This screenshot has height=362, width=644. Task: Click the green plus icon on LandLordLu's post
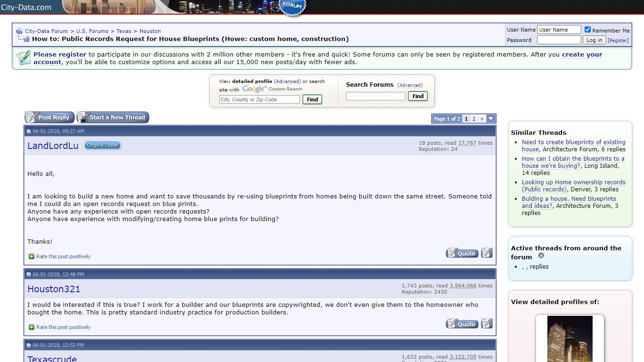32,256
